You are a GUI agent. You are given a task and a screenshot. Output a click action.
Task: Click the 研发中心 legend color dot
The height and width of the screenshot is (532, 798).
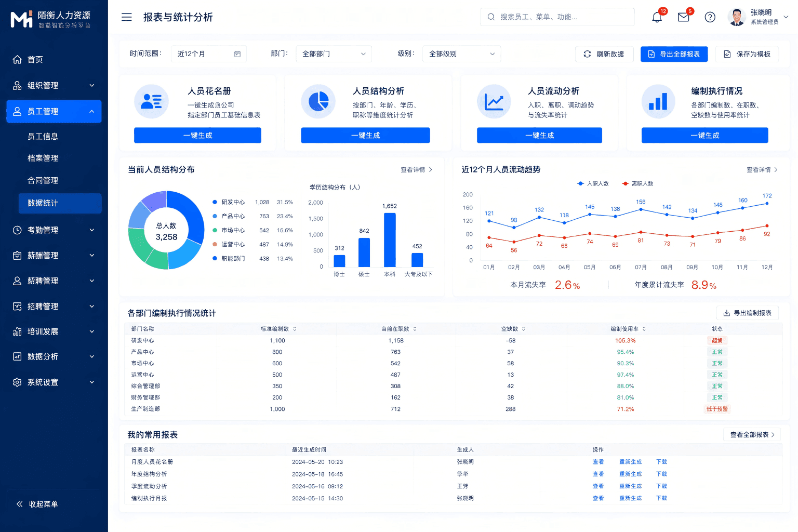[215, 202]
